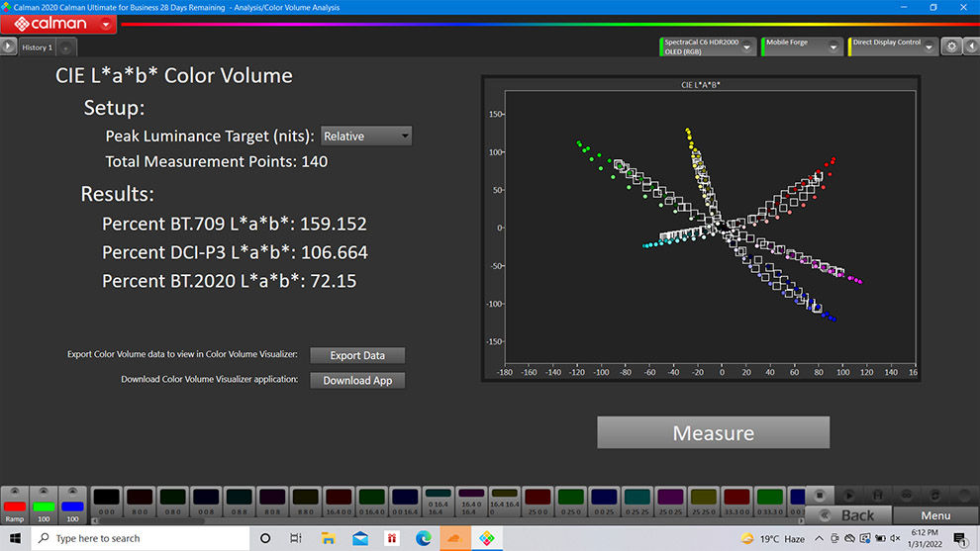The width and height of the screenshot is (980, 551).
Task: Select the 0 0 16.4 patch
Action: pyautogui.click(x=405, y=502)
